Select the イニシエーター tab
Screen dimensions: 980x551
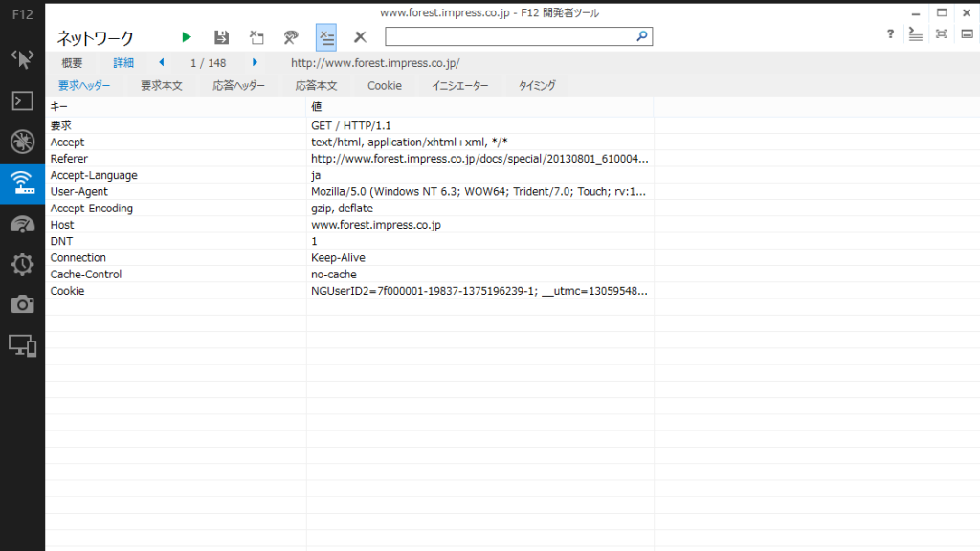[460, 85]
